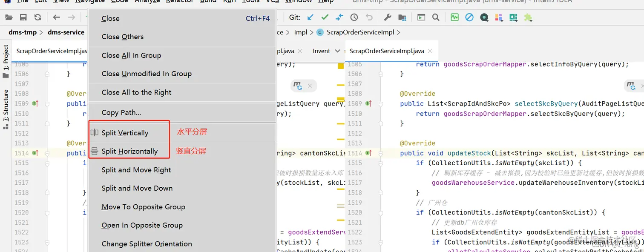Click line number 1520 in right editor
This screenshot has width=644, height=252.
pyautogui.click(x=354, y=212)
